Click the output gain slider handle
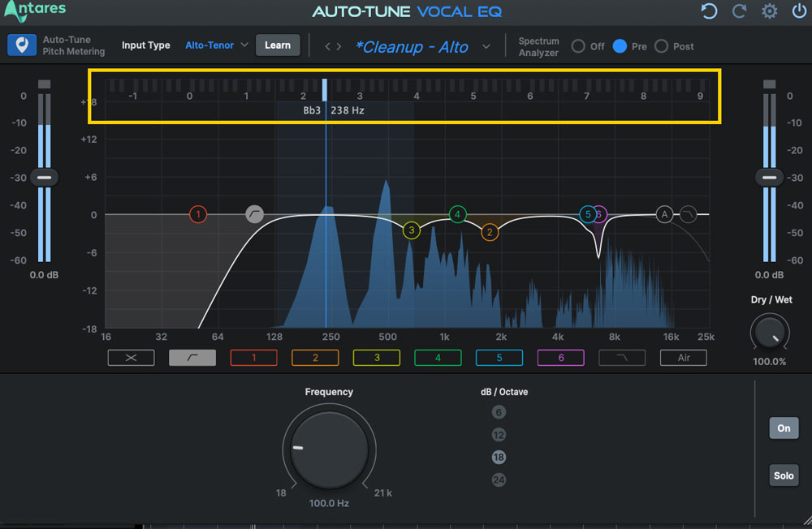This screenshot has width=812, height=529. click(769, 178)
